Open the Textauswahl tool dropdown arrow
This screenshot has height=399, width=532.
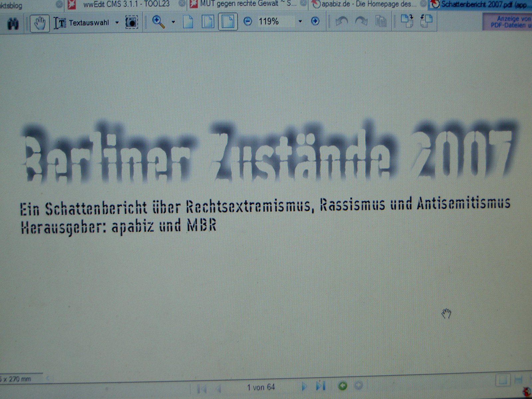pyautogui.click(x=117, y=23)
